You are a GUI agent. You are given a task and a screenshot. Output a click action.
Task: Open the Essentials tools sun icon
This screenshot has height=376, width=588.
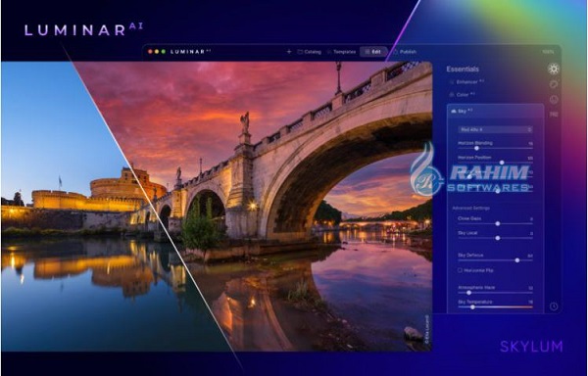tap(554, 69)
